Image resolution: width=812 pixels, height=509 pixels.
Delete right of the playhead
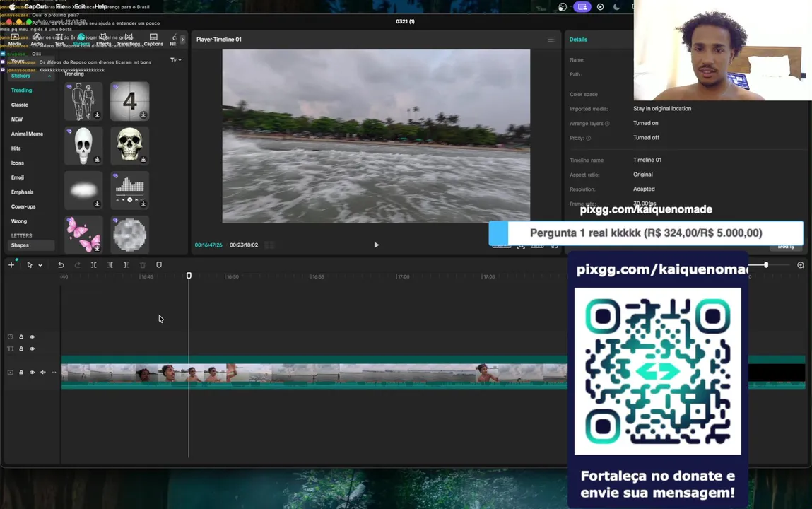click(126, 265)
